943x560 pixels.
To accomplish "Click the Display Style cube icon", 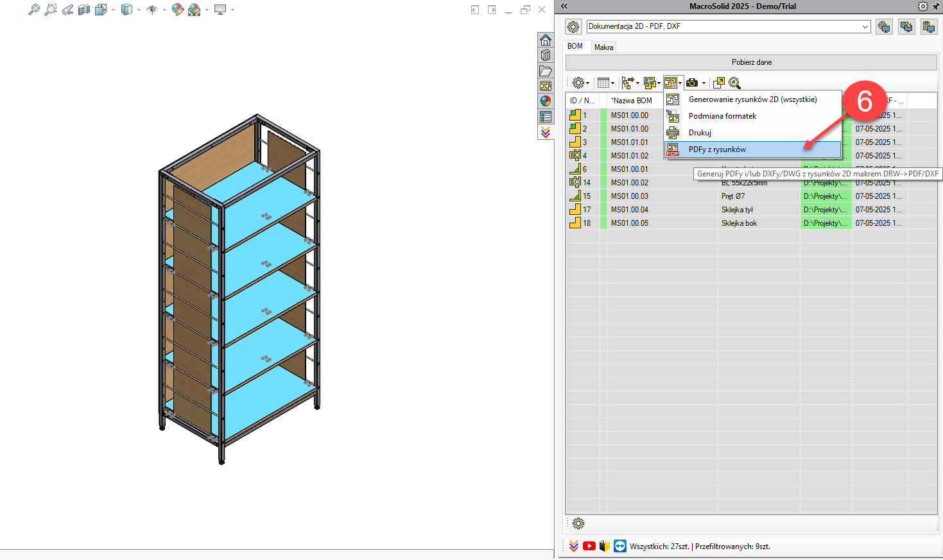I will (126, 10).
